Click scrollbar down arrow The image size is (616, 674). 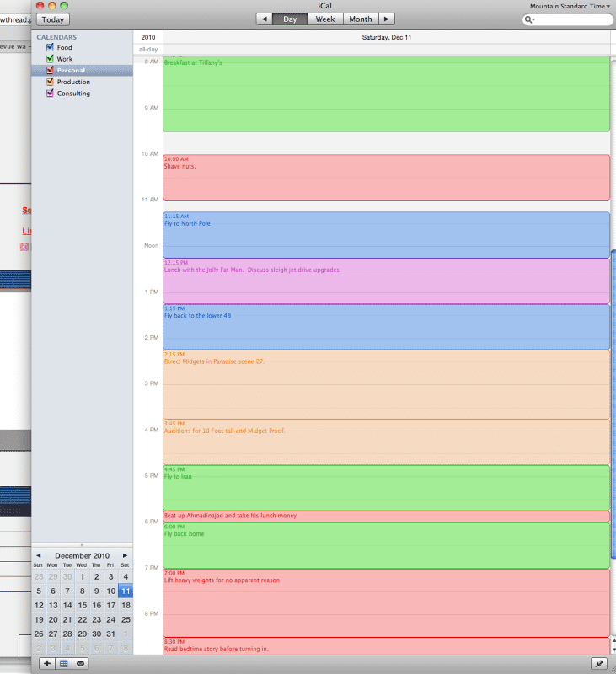coord(613,650)
